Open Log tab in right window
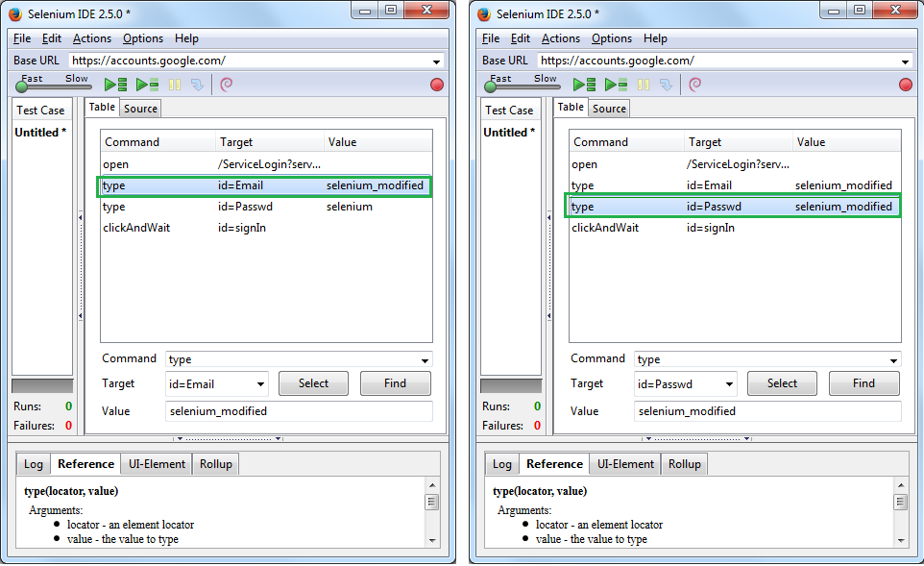This screenshot has height=566, width=924. tap(501, 464)
